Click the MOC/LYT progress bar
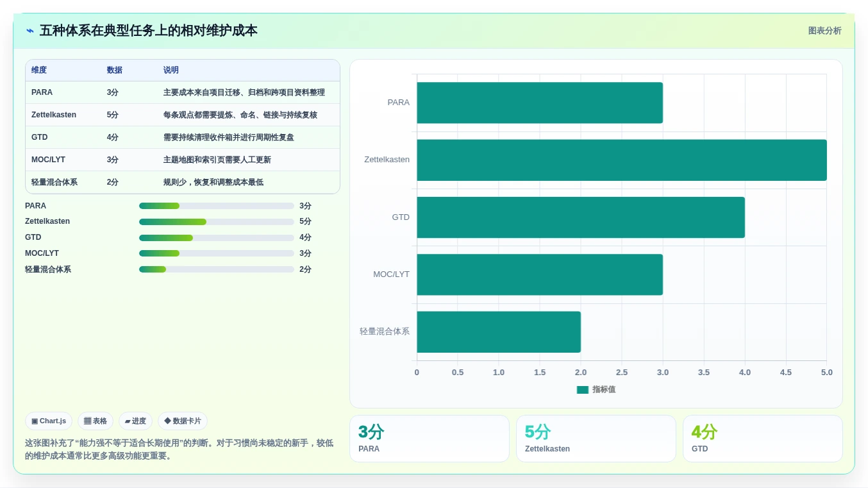The width and height of the screenshot is (868, 488). pyautogui.click(x=217, y=253)
